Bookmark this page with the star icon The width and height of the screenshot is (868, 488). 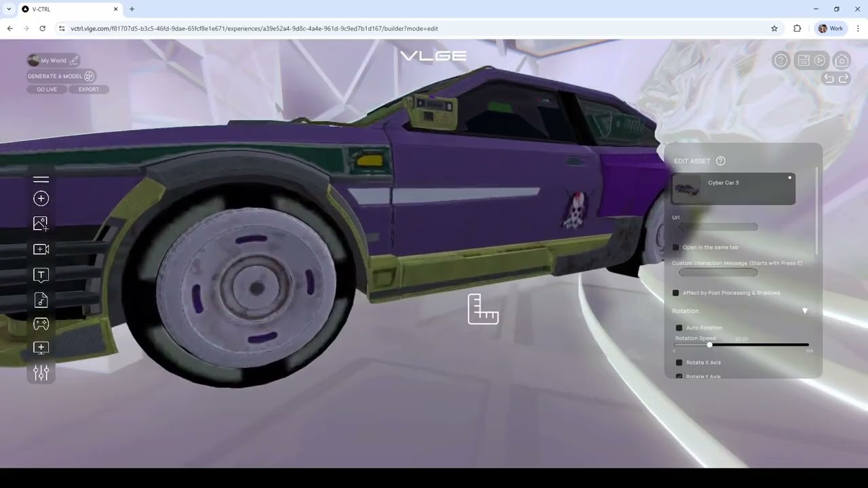click(x=774, y=28)
